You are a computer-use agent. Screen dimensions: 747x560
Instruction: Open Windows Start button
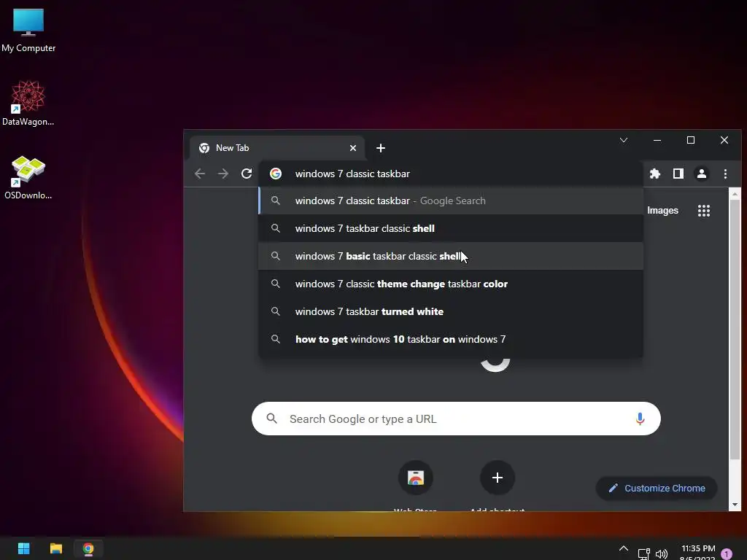24,548
